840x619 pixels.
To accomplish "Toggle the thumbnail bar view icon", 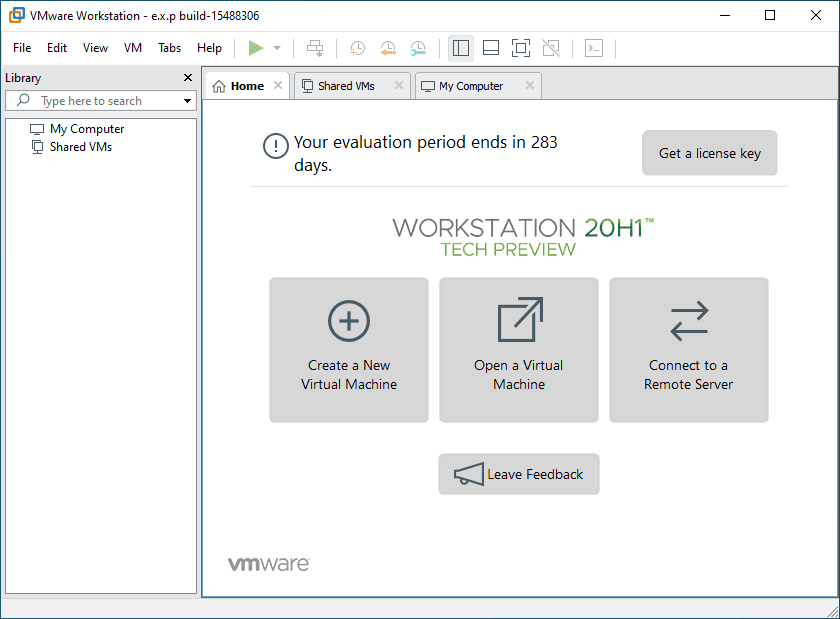I will tap(490, 48).
